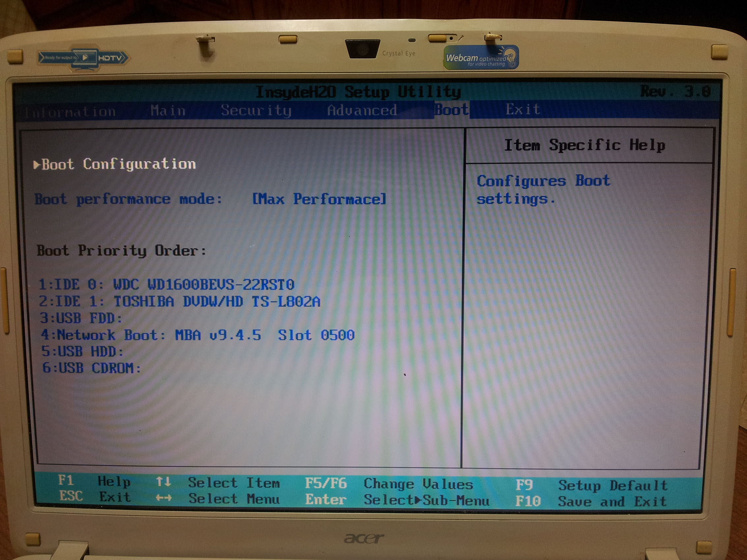Select the Network Boot MBA v9.4.5 entry
The height and width of the screenshot is (560, 747).
click(x=198, y=335)
